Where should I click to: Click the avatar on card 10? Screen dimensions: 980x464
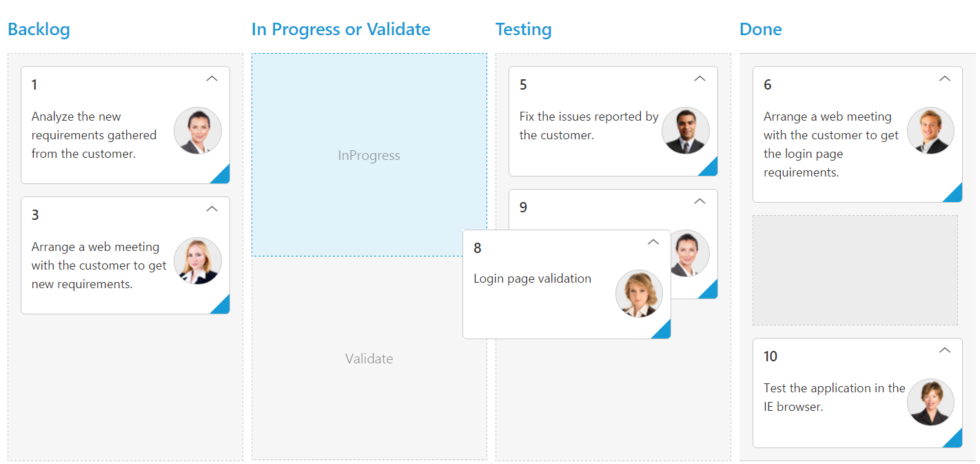[930, 402]
